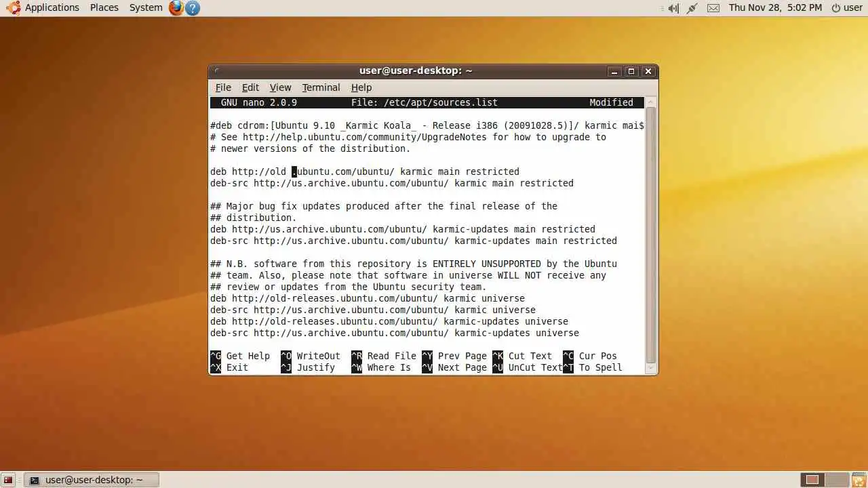Click Show Desktop icon in bottom panel
Viewport: 868px width, 488px height.
[8, 480]
